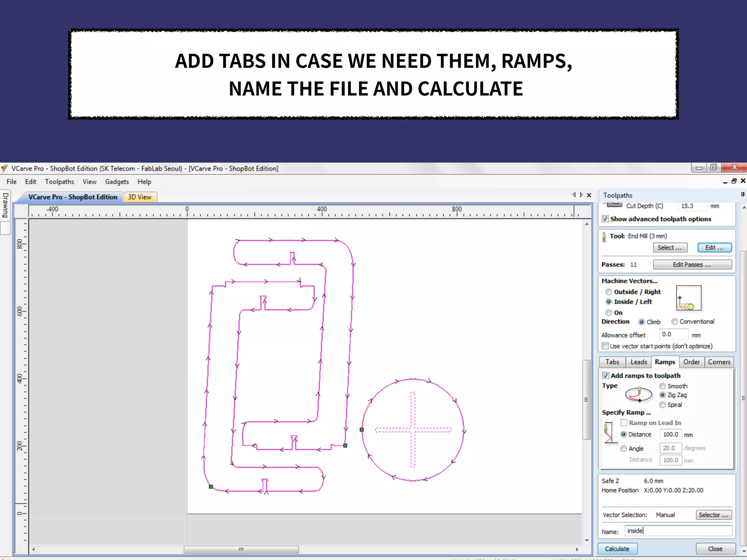Switch to the 3D View tab

click(x=139, y=197)
